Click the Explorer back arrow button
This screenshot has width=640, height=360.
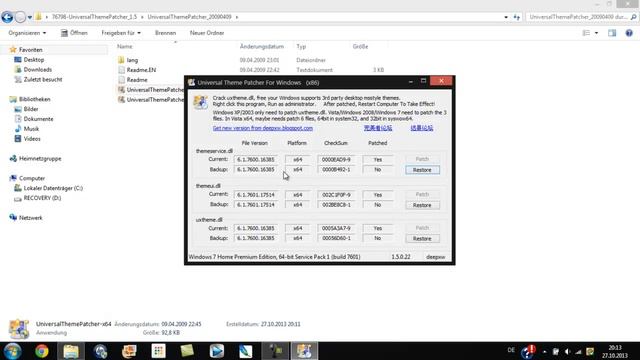pyautogui.click(x=7, y=17)
